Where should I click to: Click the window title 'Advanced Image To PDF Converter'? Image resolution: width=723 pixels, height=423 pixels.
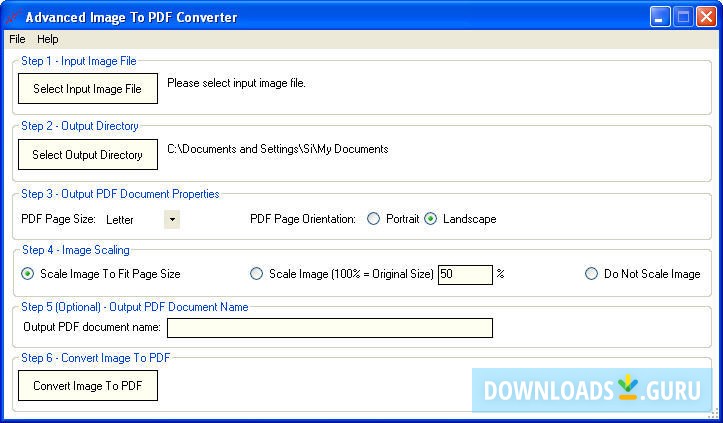(131, 18)
